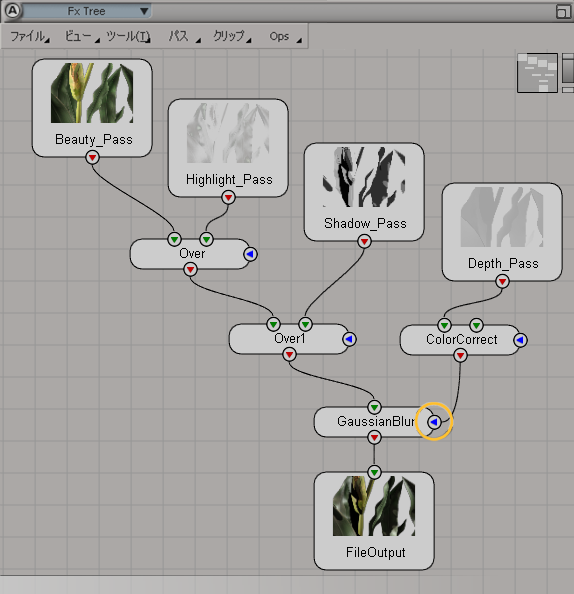Viewport: 574px width, 594px height.
Task: Expand the パス menu
Action: [184, 36]
